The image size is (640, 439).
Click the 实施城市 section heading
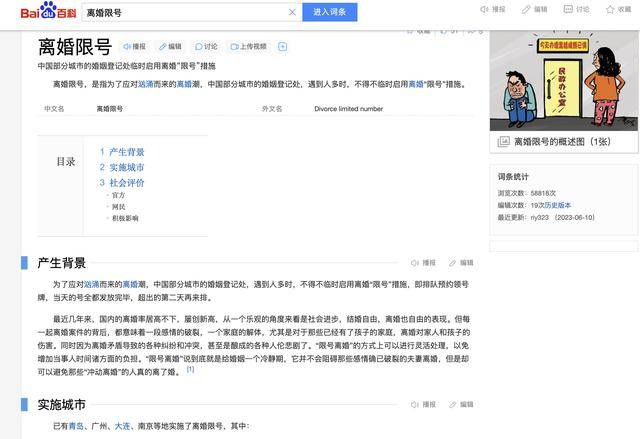tap(62, 404)
